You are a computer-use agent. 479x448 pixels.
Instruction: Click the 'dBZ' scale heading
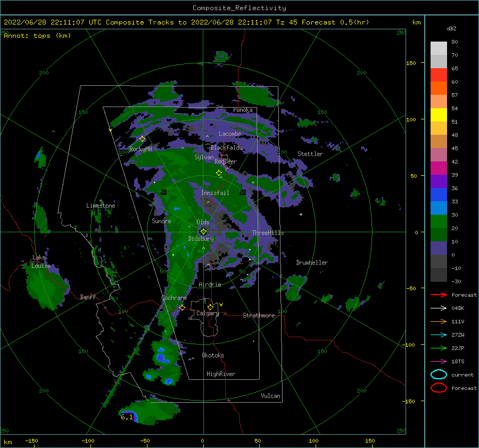point(451,29)
